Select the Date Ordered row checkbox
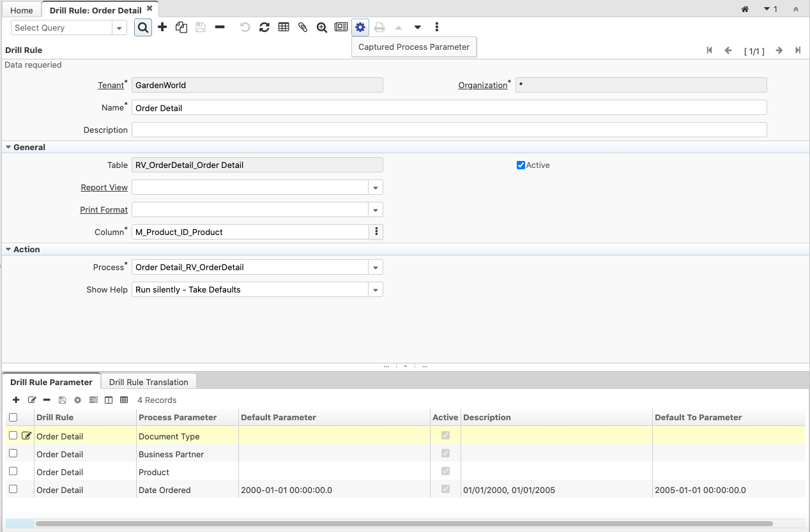 pyautogui.click(x=13, y=489)
